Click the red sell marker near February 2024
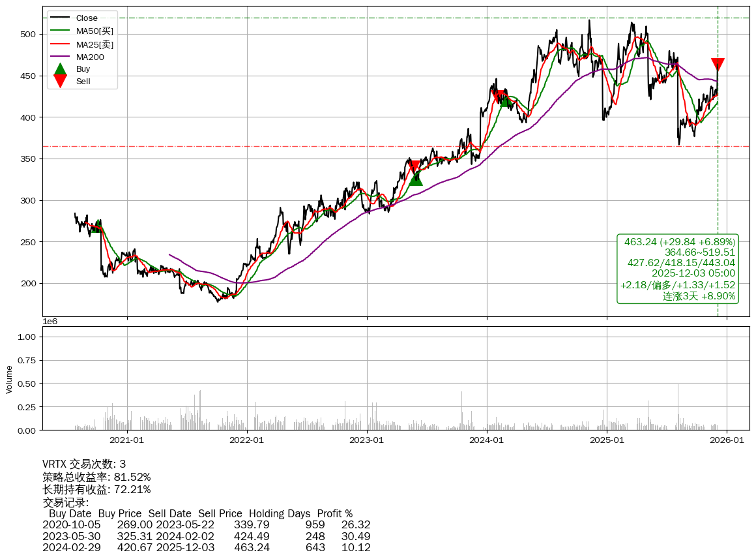 point(498,95)
